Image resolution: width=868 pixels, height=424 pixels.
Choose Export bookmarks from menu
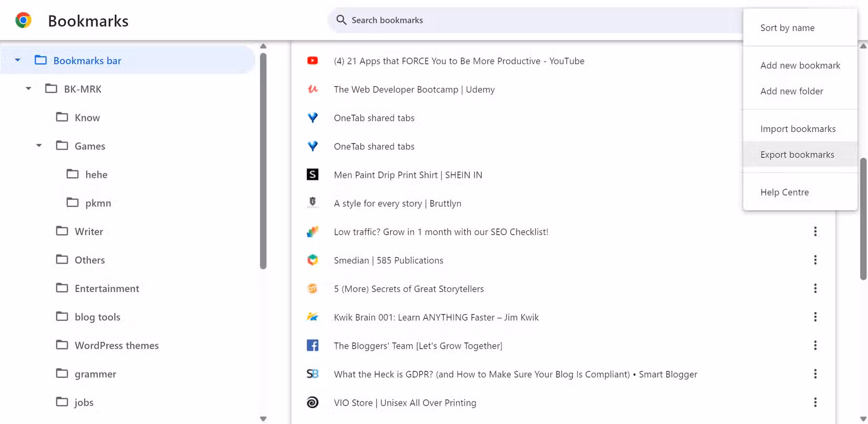coord(800,155)
